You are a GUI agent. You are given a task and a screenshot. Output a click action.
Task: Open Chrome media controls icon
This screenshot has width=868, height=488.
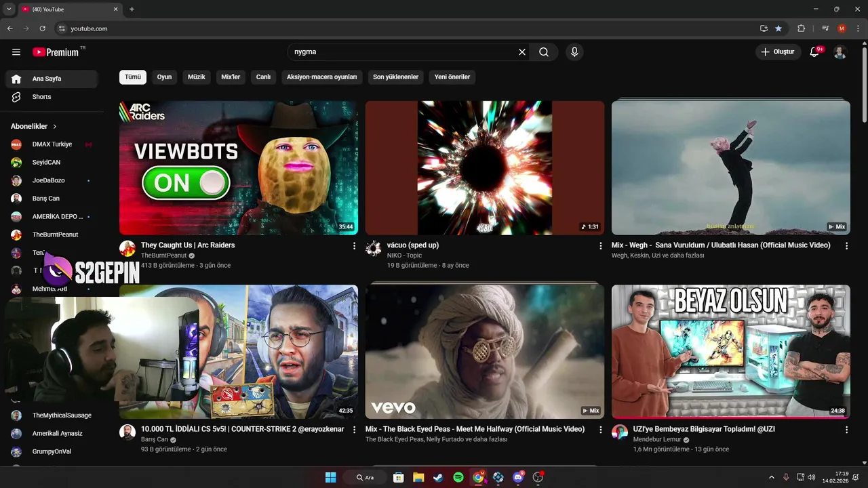coord(825,28)
